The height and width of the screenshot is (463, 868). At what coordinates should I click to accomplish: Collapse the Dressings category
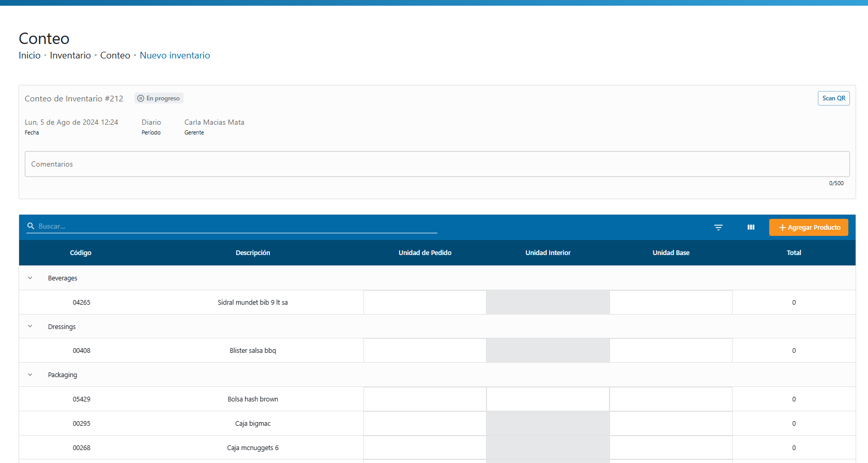tap(30, 326)
